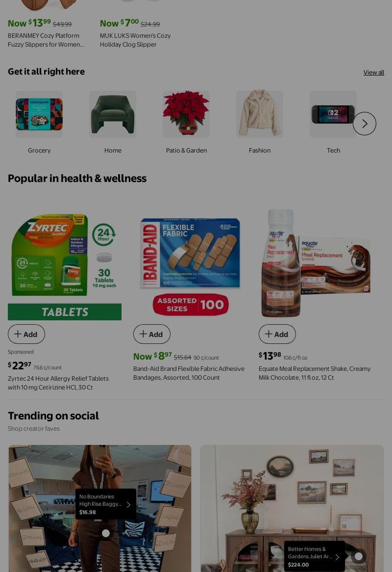Viewport: 392px width, 572px height.
Task: Open the Fashion category coat icon
Action: 259,114
